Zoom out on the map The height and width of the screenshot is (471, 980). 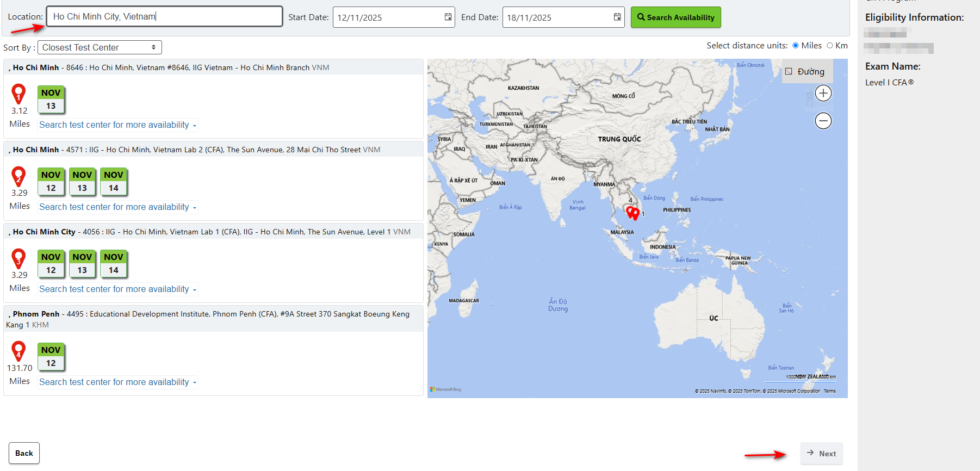823,121
